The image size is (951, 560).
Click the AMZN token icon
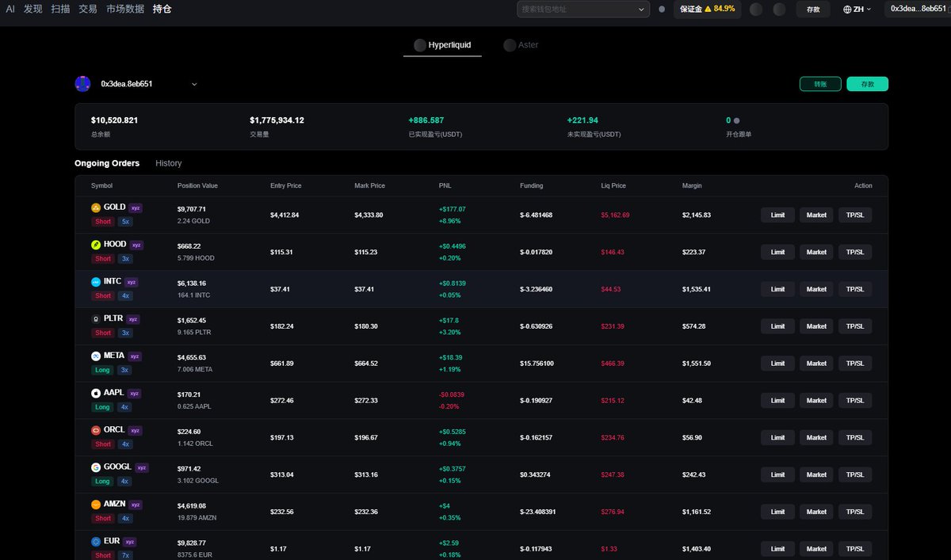(96, 505)
